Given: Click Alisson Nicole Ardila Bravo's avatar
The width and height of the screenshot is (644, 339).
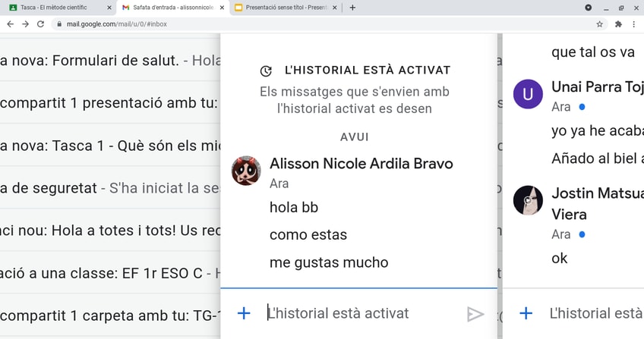Looking at the screenshot, I should [246, 171].
